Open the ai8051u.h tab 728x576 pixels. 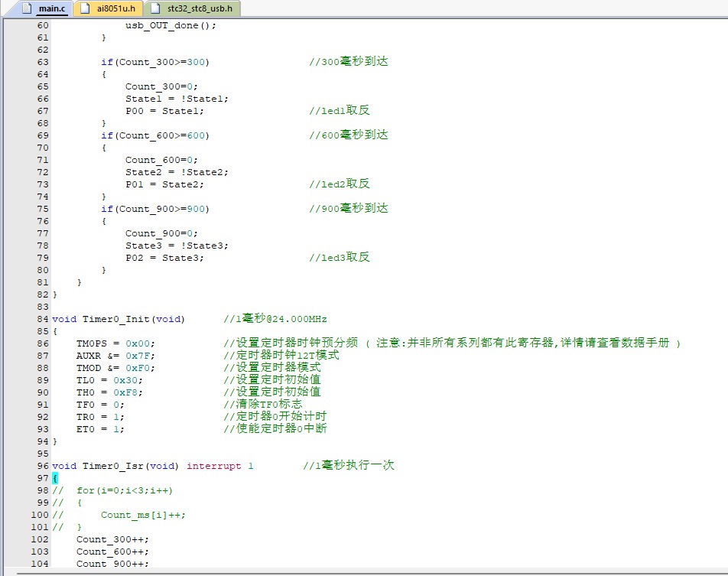[x=116, y=8]
